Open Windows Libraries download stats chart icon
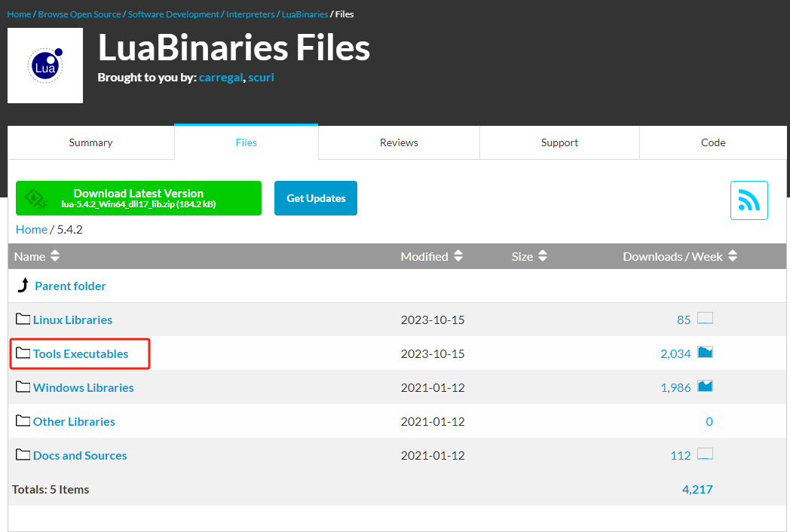This screenshot has width=790, height=532. point(705,387)
